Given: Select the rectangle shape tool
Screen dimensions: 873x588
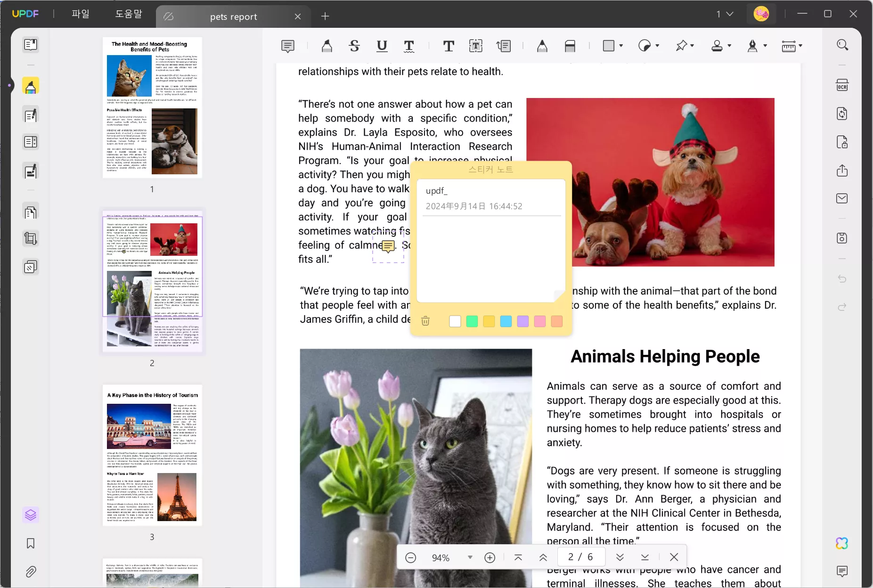Looking at the screenshot, I should (x=609, y=46).
